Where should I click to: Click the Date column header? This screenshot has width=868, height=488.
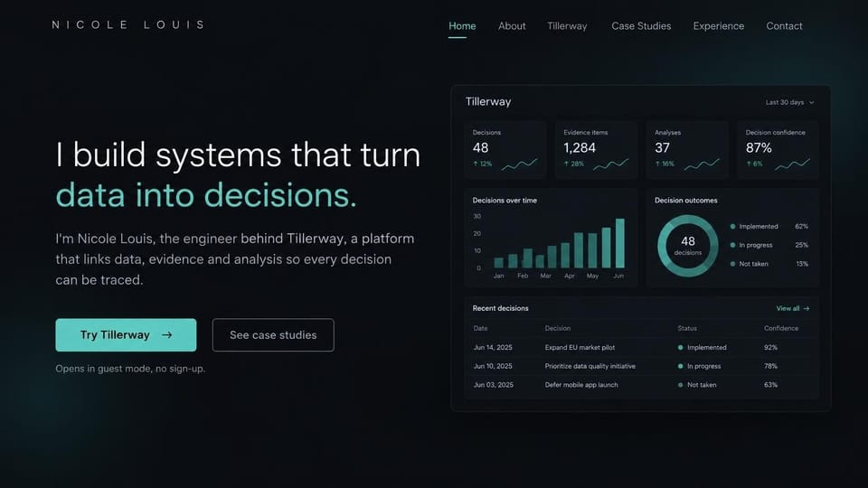tap(480, 328)
